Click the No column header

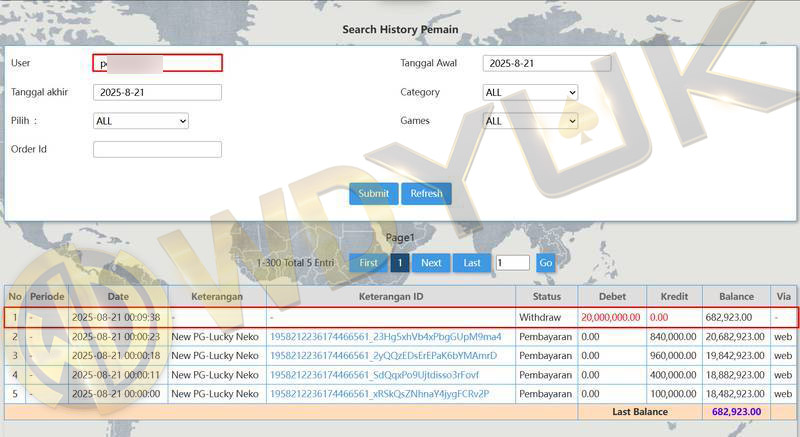point(15,296)
